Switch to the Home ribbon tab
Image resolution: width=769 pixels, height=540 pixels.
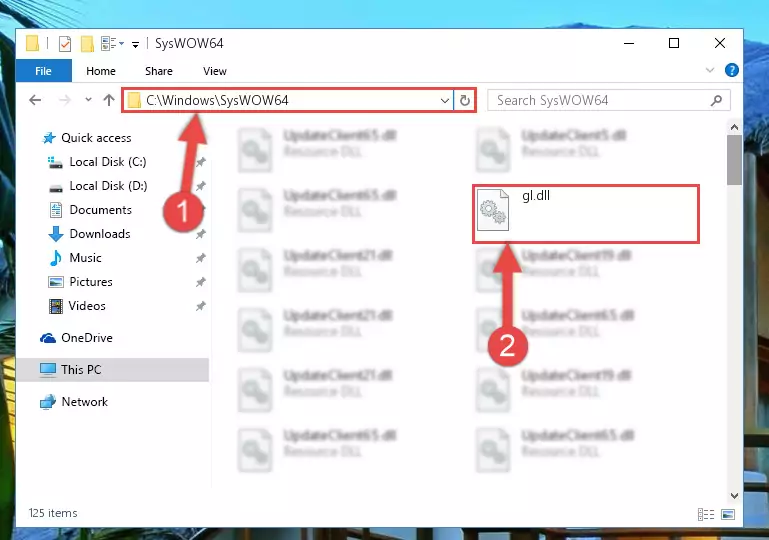tap(101, 71)
